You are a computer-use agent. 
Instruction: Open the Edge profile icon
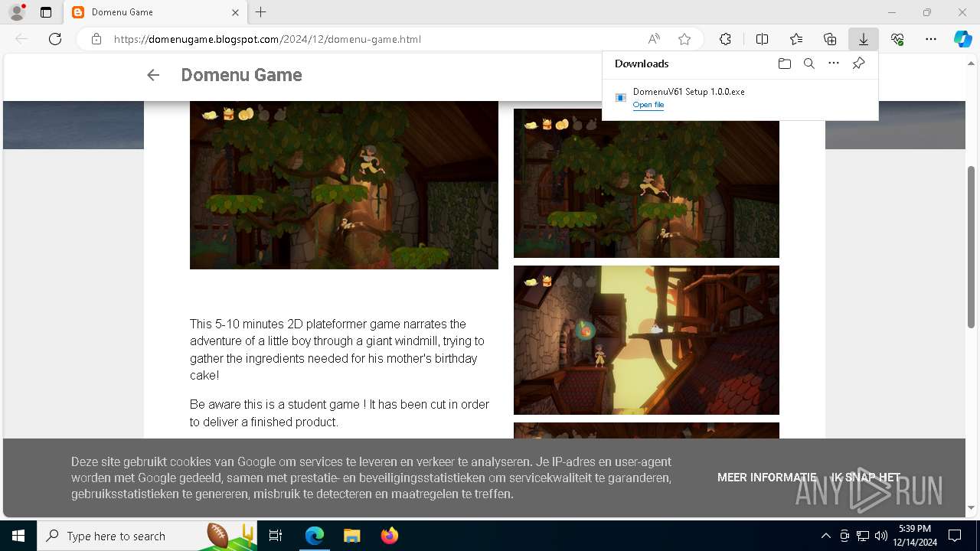coord(16,12)
